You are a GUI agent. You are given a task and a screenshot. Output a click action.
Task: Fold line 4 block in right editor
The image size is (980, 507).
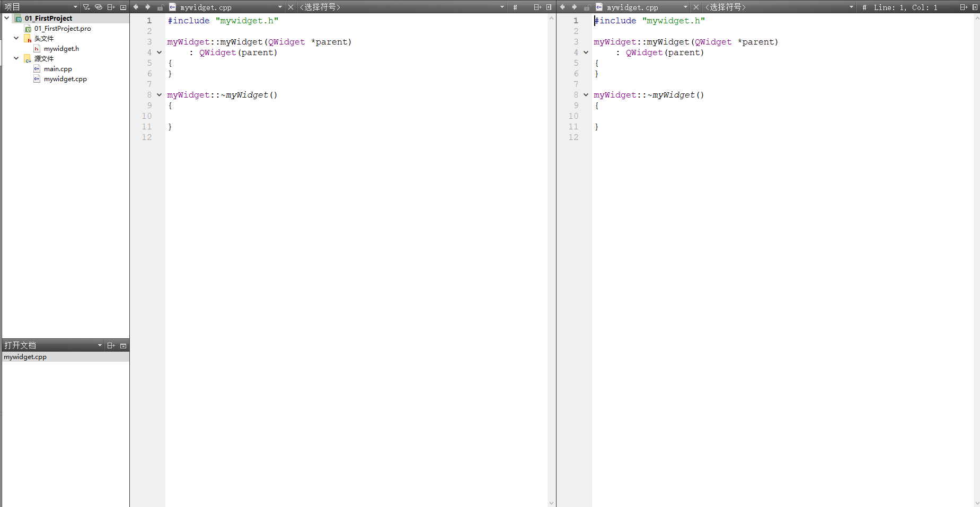[x=586, y=53]
